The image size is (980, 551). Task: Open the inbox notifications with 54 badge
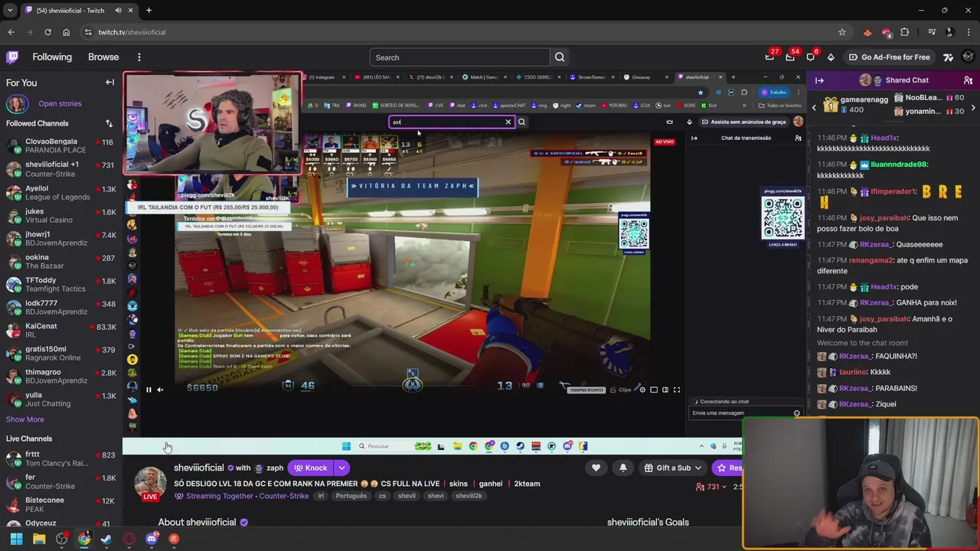[790, 57]
